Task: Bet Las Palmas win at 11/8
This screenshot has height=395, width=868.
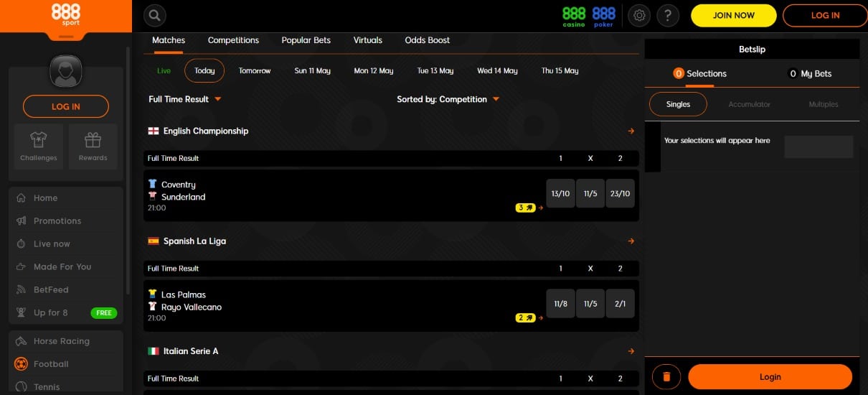Action: pyautogui.click(x=561, y=303)
